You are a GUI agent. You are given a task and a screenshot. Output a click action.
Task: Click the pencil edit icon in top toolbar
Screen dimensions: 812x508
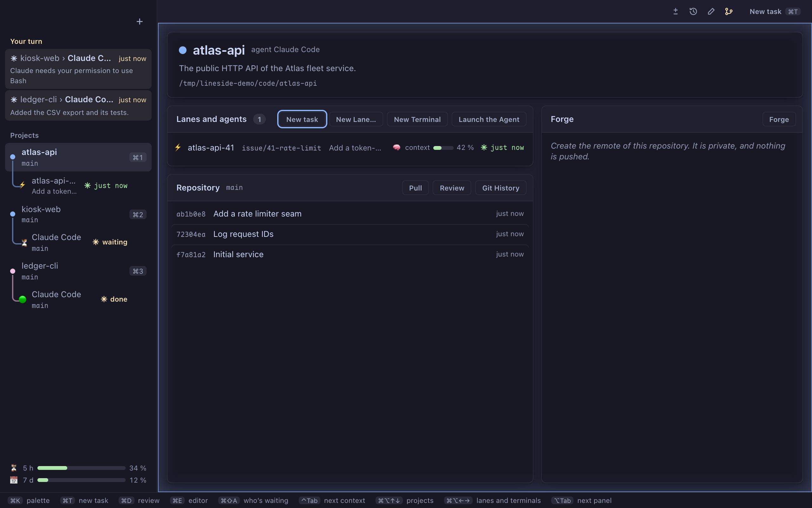click(711, 11)
